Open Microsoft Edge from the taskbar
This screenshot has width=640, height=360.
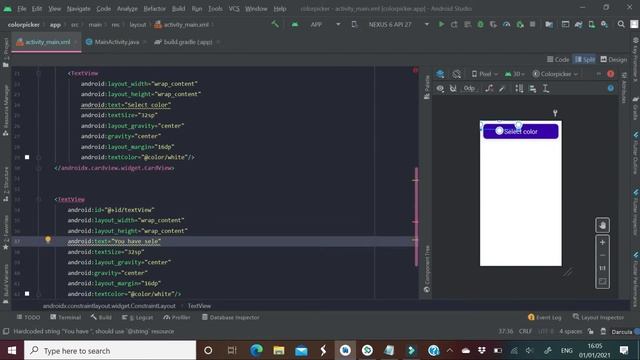click(x=256, y=350)
